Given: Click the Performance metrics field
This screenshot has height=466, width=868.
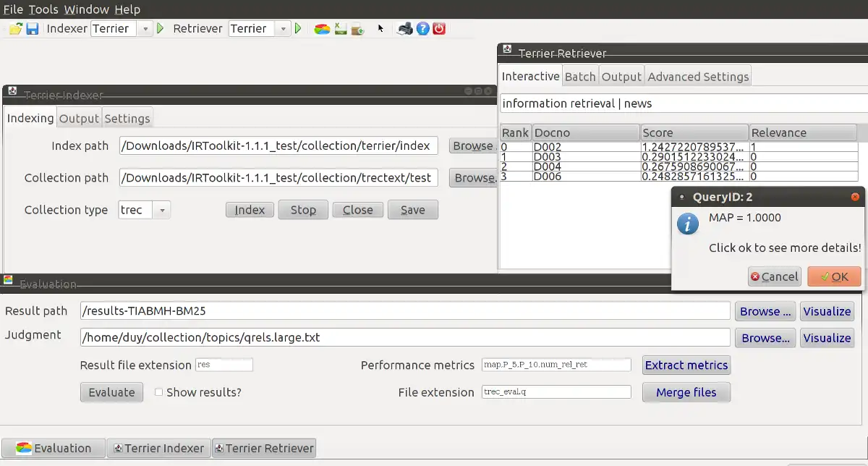Looking at the screenshot, I should coord(557,365).
